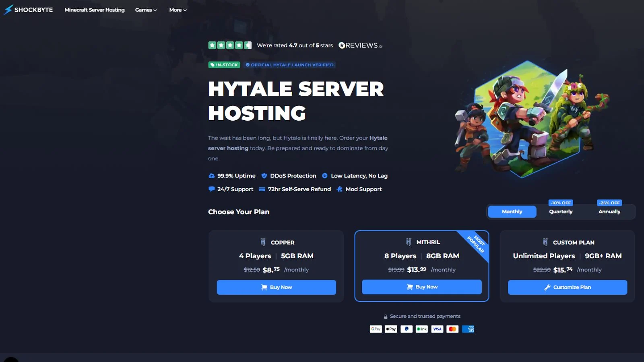
Task: Expand the Games dropdown menu
Action: (x=146, y=10)
